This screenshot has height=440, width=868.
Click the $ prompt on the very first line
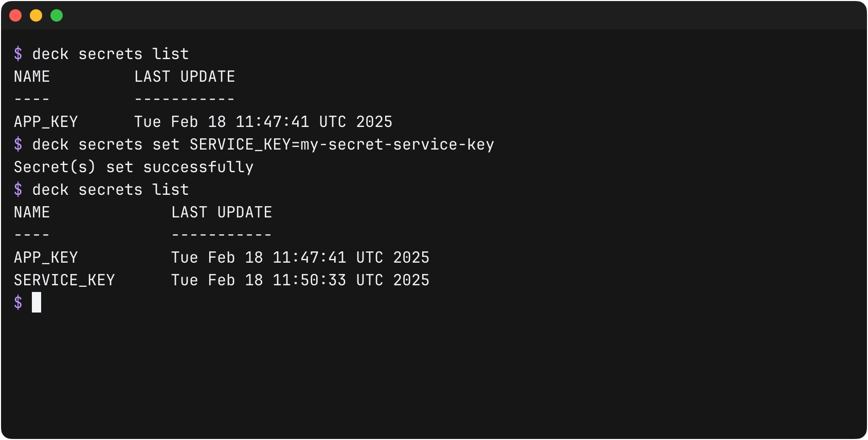coord(19,54)
